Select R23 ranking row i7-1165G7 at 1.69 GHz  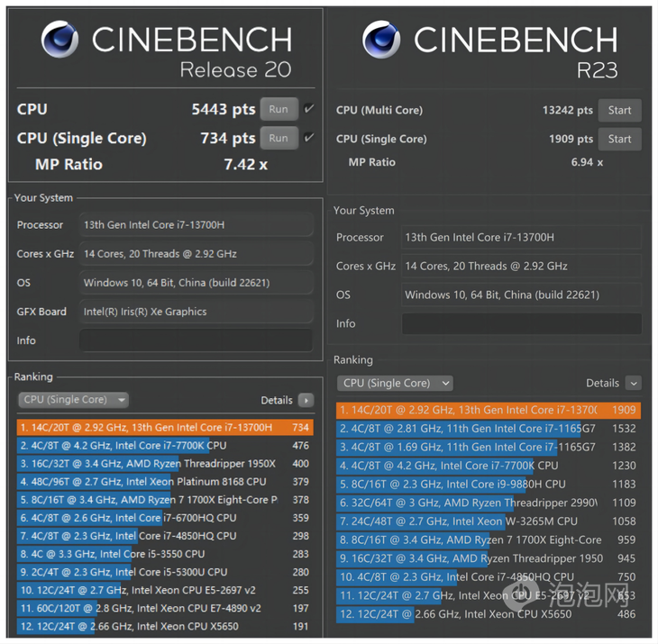489,447
